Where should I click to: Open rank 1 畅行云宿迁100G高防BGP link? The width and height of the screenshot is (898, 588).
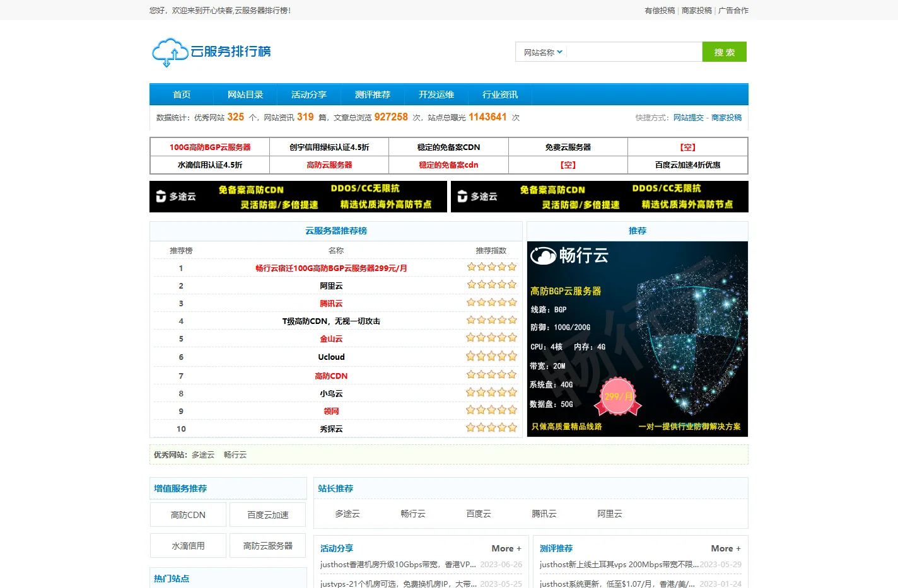tap(331, 268)
